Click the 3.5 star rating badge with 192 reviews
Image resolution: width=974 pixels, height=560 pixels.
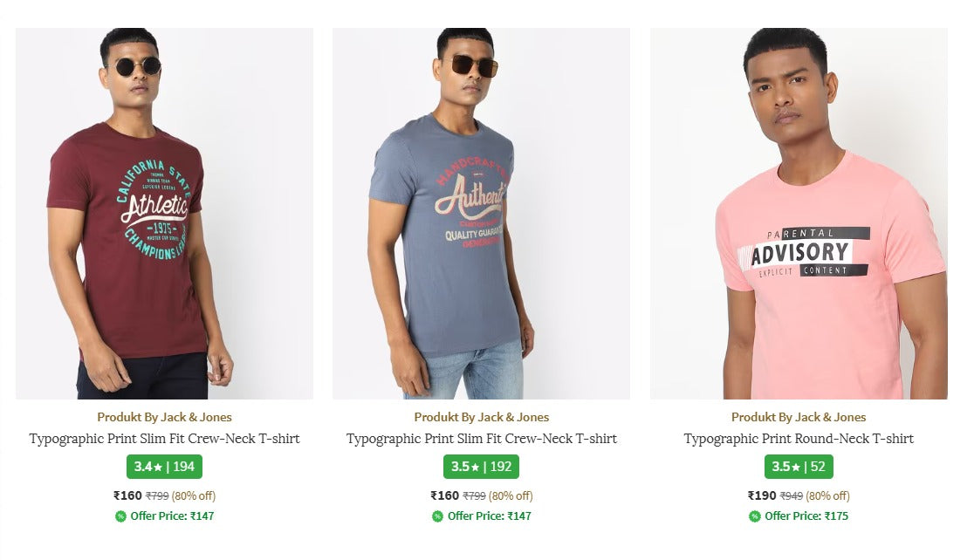(x=481, y=467)
